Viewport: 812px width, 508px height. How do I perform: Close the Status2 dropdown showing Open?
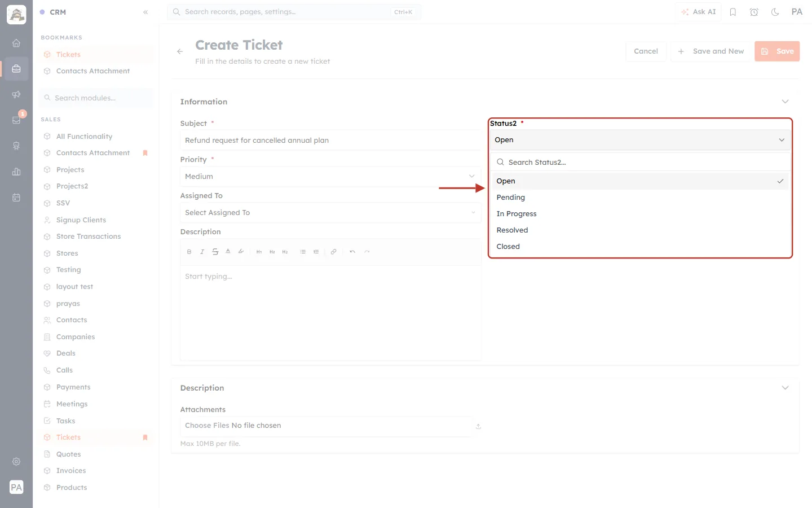coord(640,140)
